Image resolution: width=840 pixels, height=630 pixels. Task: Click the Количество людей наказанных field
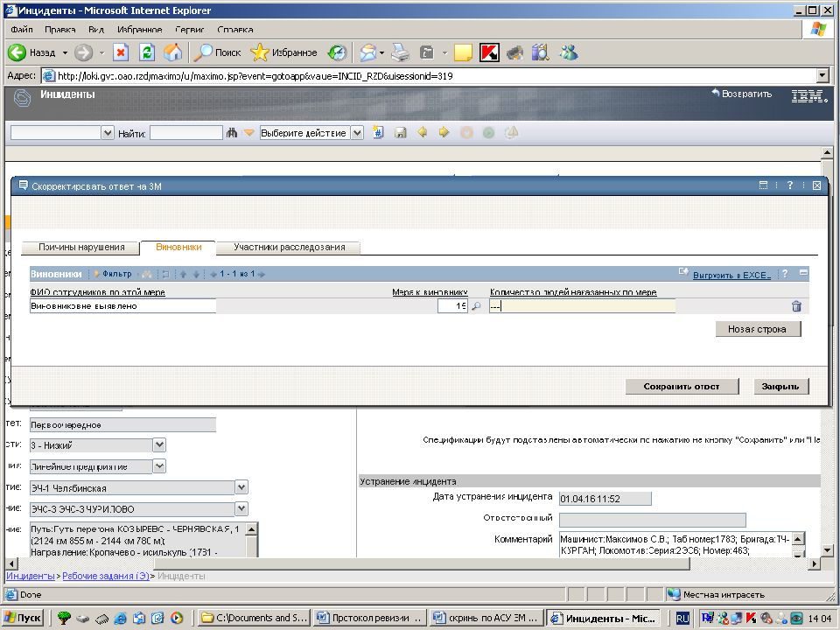[583, 306]
